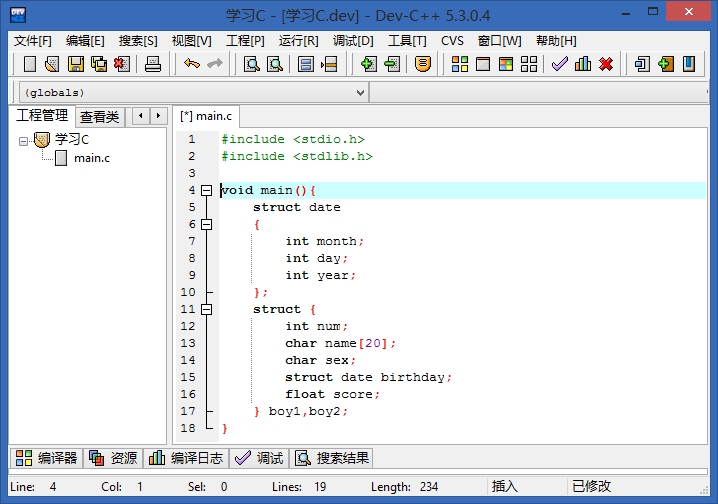Switch to the 工程管理 panel tab

42,115
